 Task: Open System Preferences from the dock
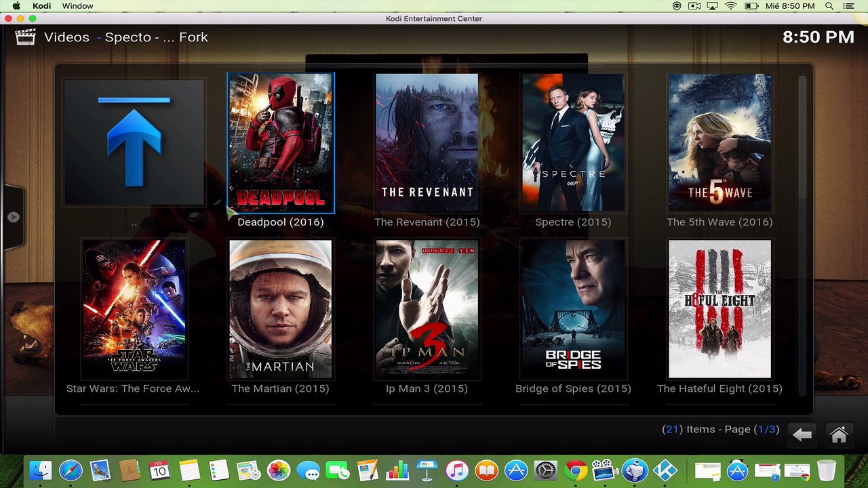click(546, 470)
